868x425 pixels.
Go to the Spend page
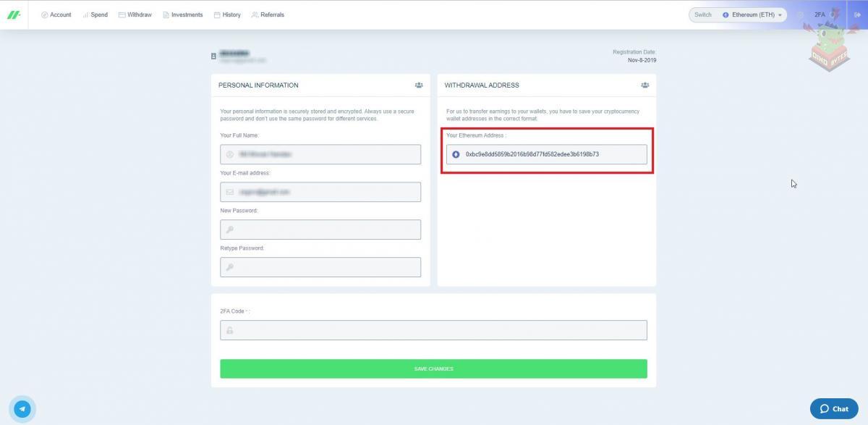[95, 14]
